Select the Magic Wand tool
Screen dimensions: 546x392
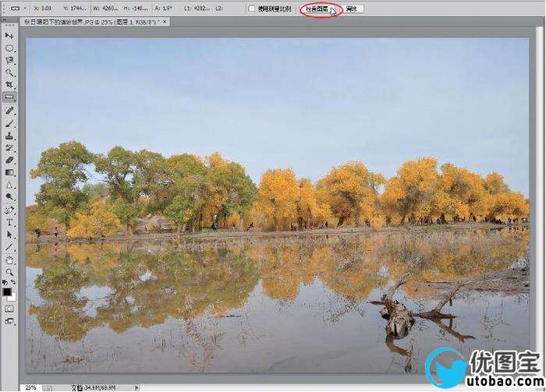click(9, 72)
